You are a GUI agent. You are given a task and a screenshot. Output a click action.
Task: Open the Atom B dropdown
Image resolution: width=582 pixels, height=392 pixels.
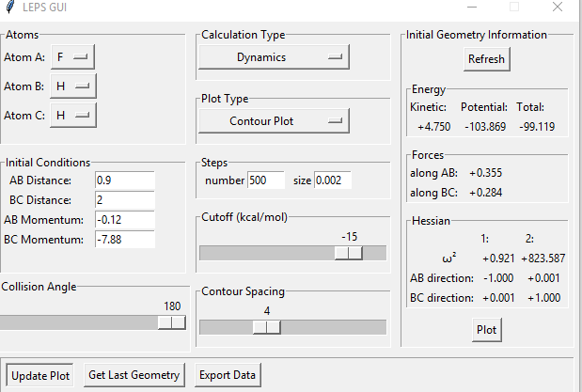tap(73, 86)
